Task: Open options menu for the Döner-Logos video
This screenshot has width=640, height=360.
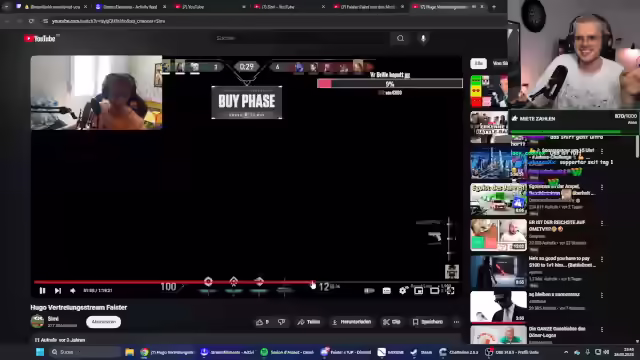Action: coord(602,329)
